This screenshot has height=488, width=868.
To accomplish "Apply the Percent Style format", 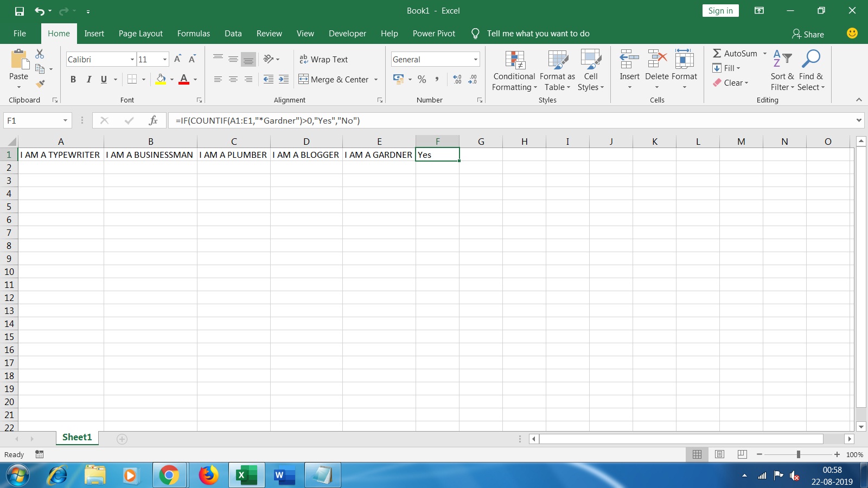I will [422, 79].
